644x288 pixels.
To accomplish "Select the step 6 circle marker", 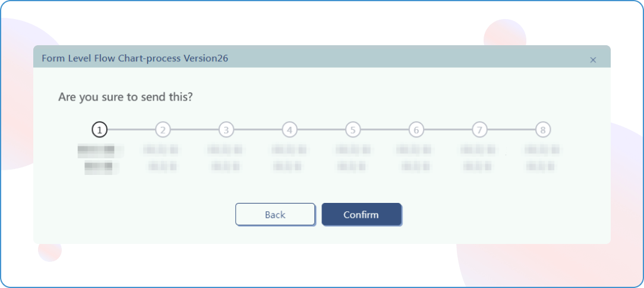I will coord(416,129).
